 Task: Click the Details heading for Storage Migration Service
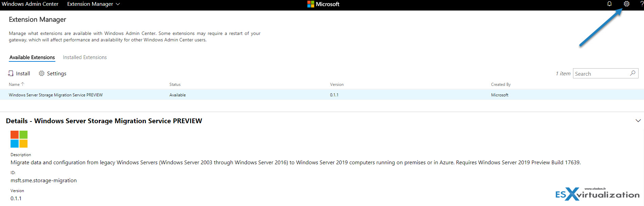tap(104, 121)
